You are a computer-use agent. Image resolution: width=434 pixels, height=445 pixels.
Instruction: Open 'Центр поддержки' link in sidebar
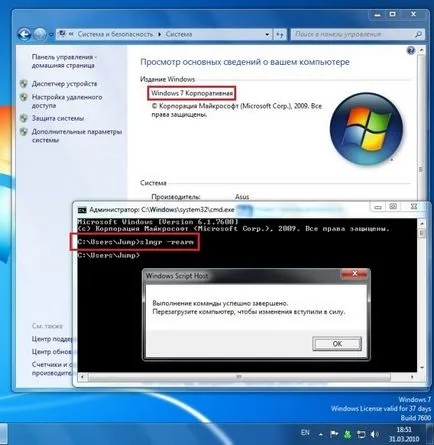coord(53,339)
